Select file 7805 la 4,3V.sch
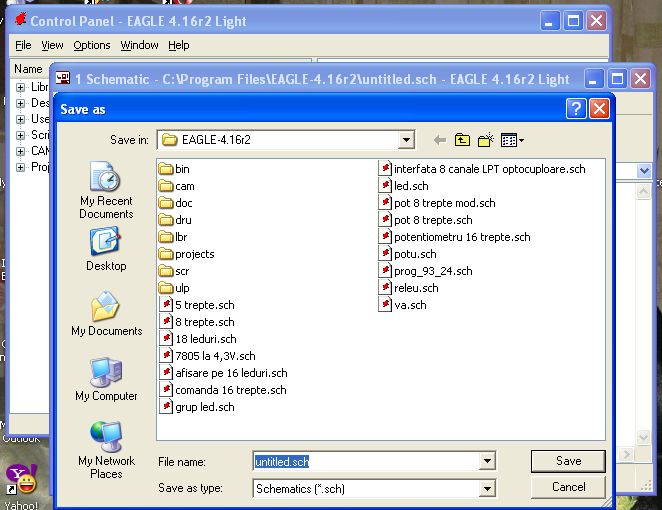 pyautogui.click(x=208, y=356)
